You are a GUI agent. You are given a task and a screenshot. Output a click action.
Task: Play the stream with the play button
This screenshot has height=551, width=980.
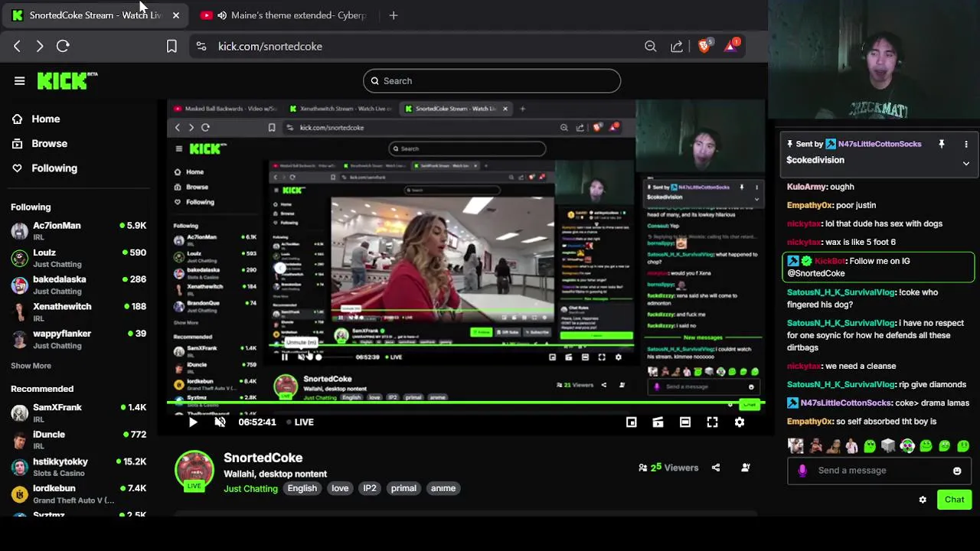pyautogui.click(x=193, y=422)
